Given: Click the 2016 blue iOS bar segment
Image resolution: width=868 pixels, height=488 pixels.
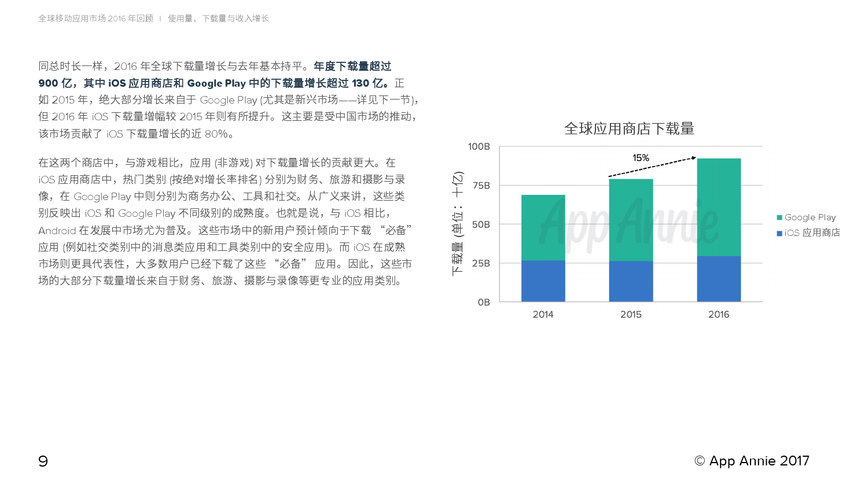Looking at the screenshot, I should coord(719,279).
